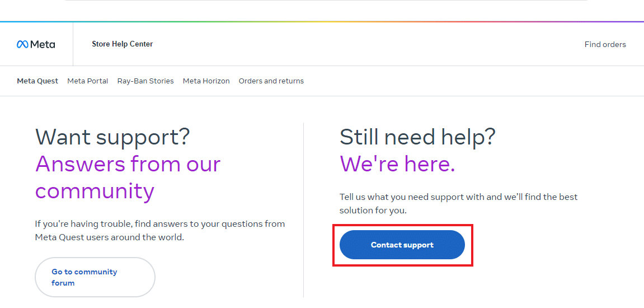Click the Still need help? heading

click(417, 137)
